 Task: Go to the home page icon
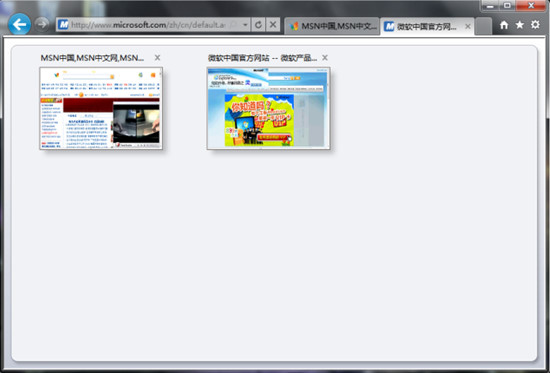point(504,25)
